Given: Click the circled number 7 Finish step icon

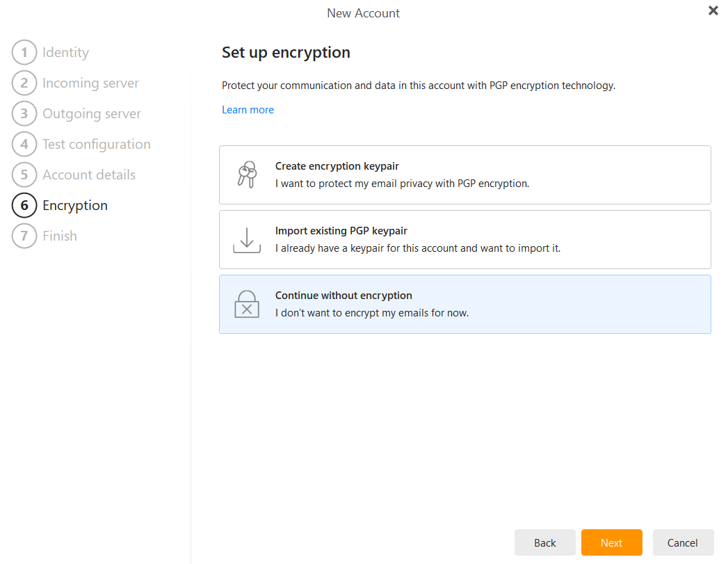Looking at the screenshot, I should tap(24, 236).
